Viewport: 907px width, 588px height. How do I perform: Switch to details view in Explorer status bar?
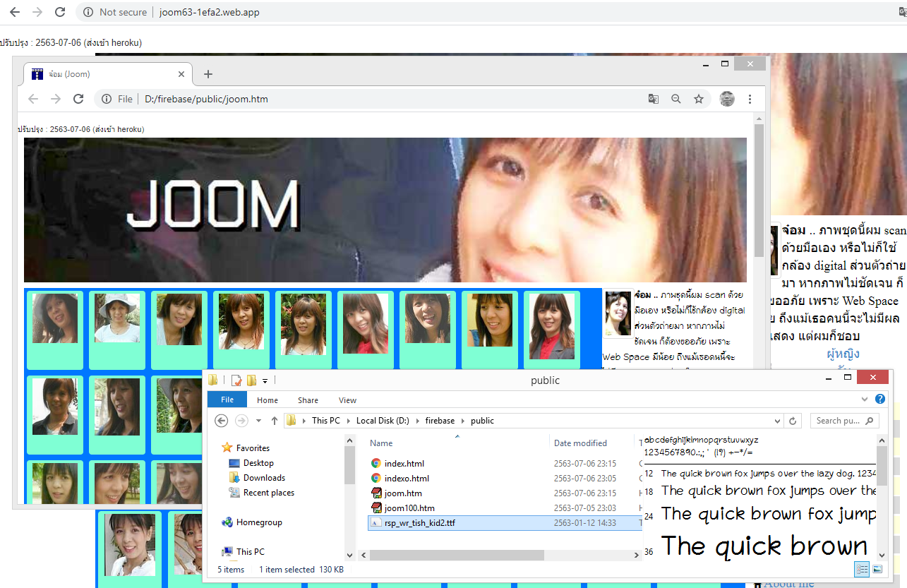coord(862,569)
